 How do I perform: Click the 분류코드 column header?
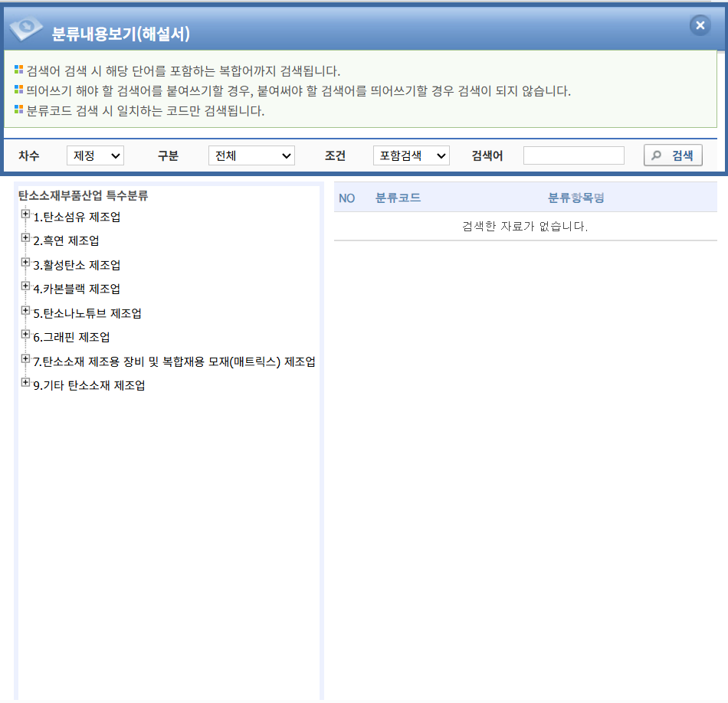tap(398, 198)
